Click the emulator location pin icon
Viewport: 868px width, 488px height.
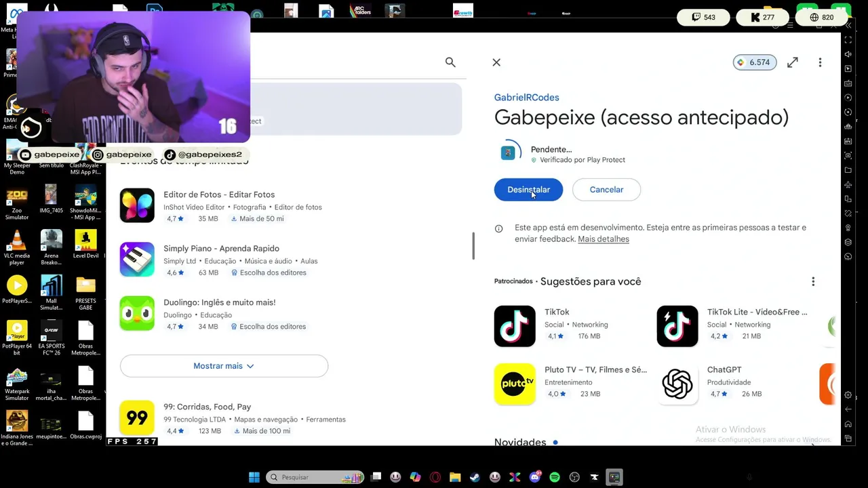(x=848, y=228)
